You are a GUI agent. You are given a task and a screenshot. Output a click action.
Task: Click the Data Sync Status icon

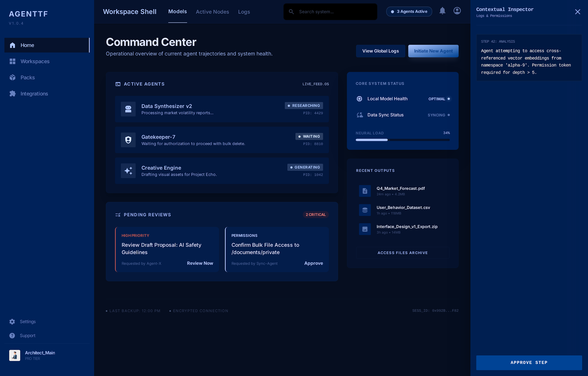coord(360,115)
